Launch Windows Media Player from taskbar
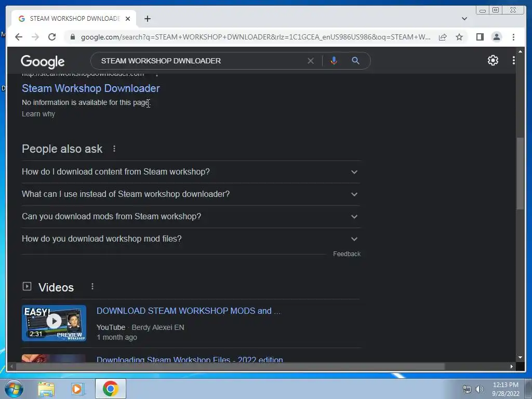This screenshot has height=399, width=532. tap(77, 389)
